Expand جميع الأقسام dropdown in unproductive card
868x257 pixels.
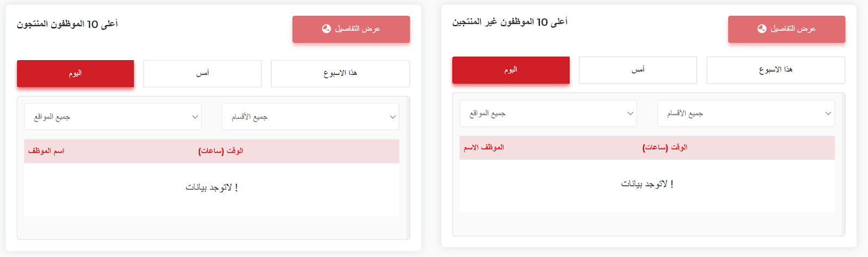(x=746, y=114)
